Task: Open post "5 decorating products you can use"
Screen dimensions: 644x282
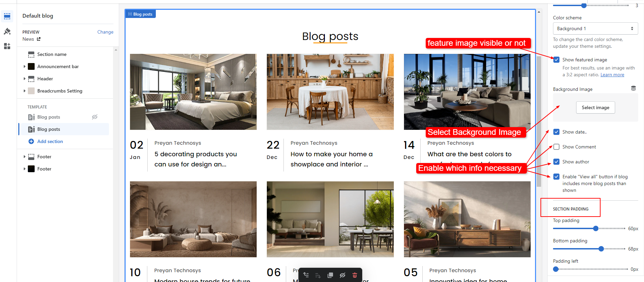Action: pos(196,159)
